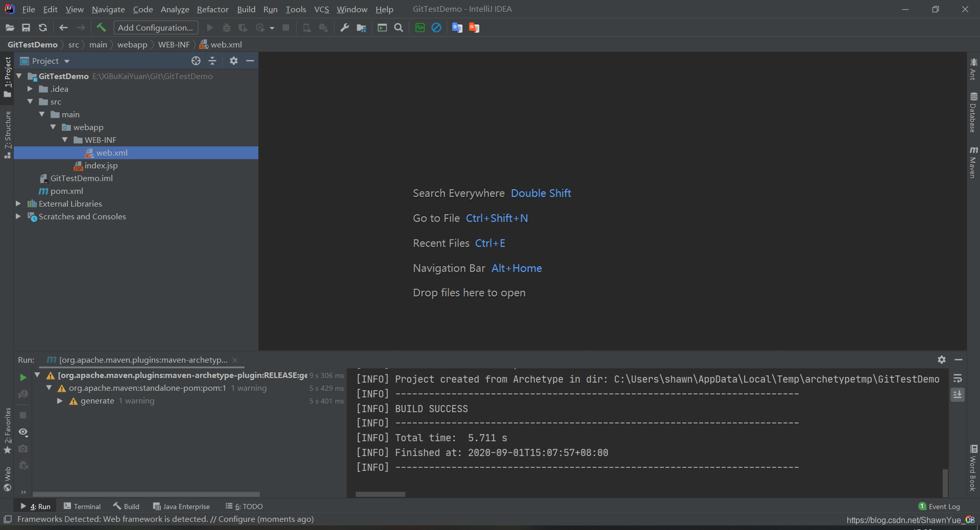The width and height of the screenshot is (980, 530).
Task: Collapse the WEB-INF folder
Action: point(65,140)
